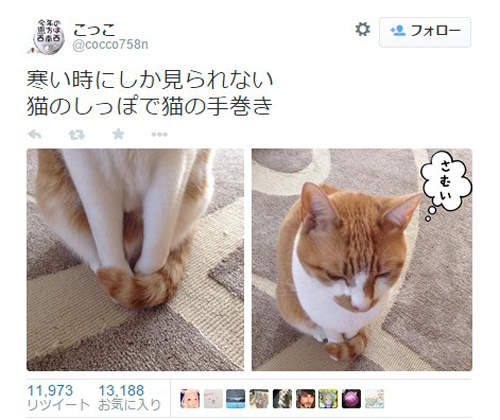Click the light pink liker avatar
The width and height of the screenshot is (500, 420).
[213, 399]
